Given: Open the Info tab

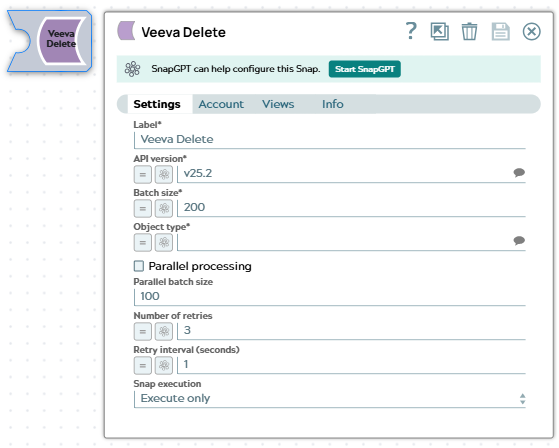Looking at the screenshot, I should point(333,104).
